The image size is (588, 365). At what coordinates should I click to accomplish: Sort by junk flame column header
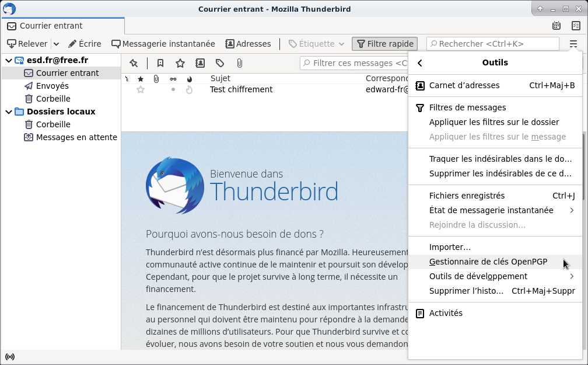pos(190,78)
